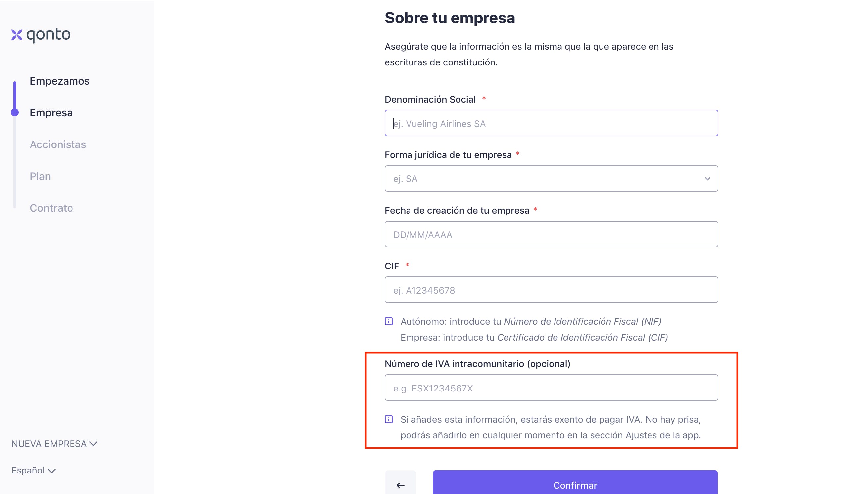Click the Empresa step label
Screen dimensions: 868x494
click(x=51, y=113)
